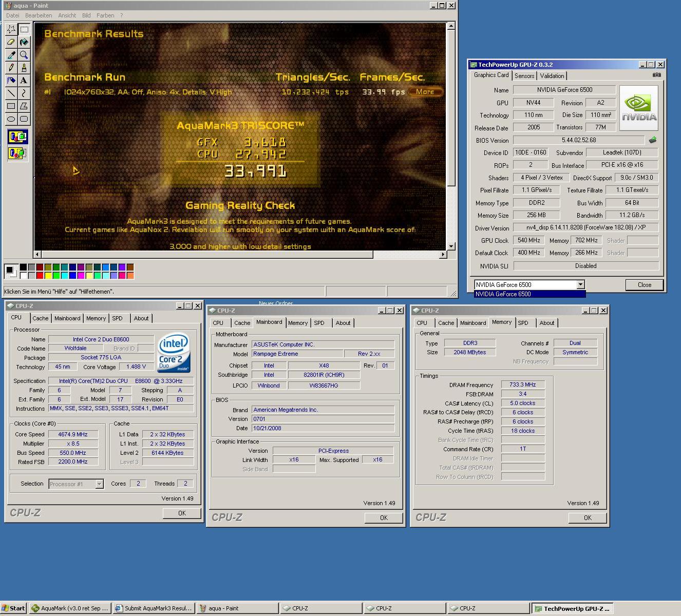Click the Paint vertical scrollbar up arrow
681x616 pixels.
click(x=451, y=26)
